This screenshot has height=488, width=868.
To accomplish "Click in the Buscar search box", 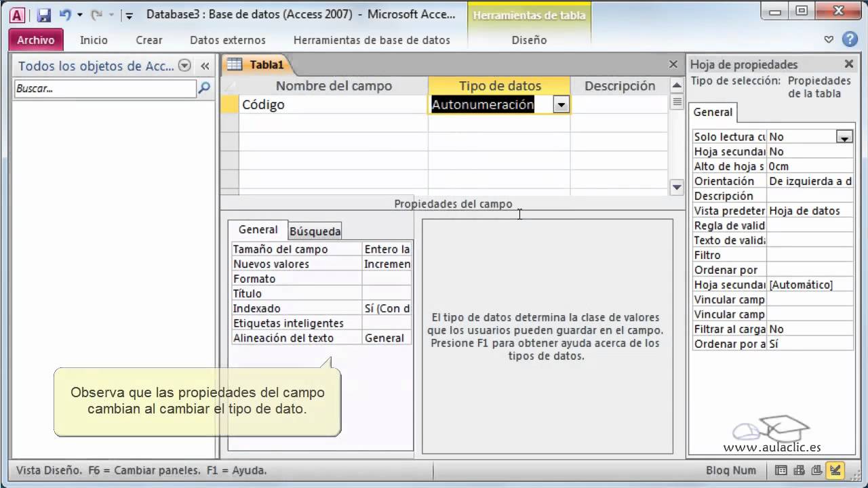I will pos(105,88).
